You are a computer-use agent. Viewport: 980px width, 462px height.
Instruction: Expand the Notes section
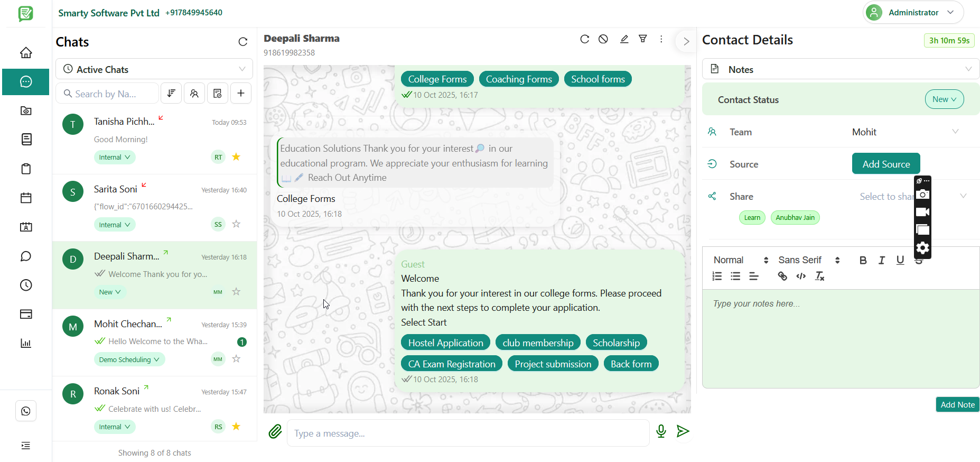(x=841, y=69)
